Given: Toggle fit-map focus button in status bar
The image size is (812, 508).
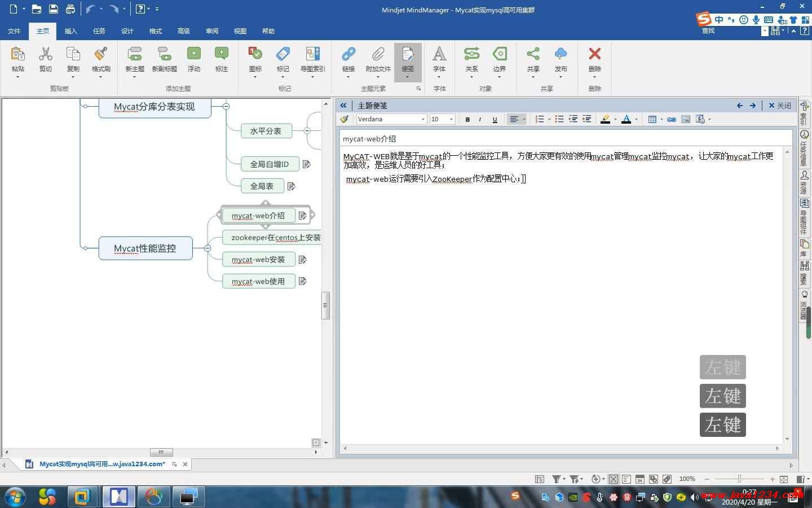Looking at the screenshot, I should click(613, 479).
